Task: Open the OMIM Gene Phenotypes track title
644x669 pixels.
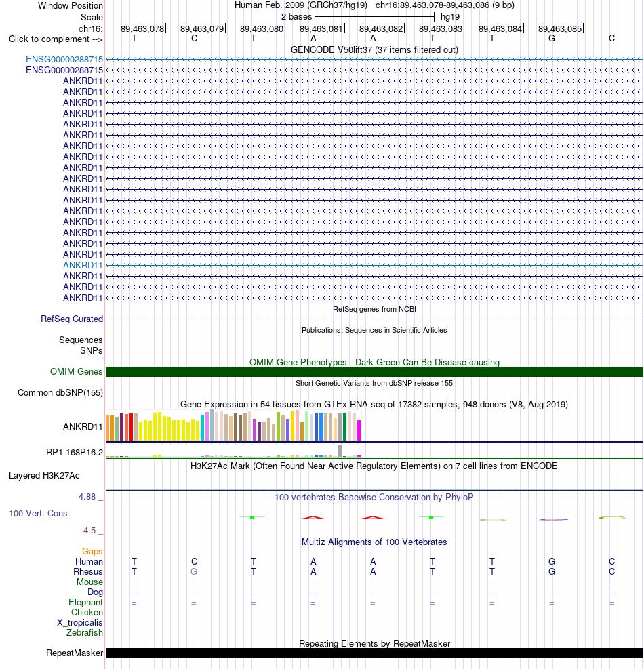Action: (374, 362)
